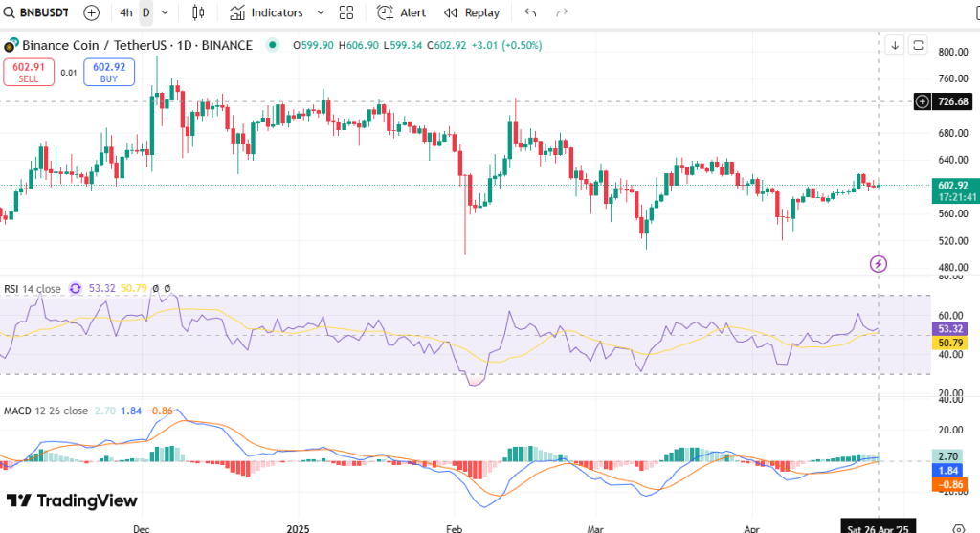
Task: Click the plus icon beside 726.68 price
Action: [x=923, y=101]
